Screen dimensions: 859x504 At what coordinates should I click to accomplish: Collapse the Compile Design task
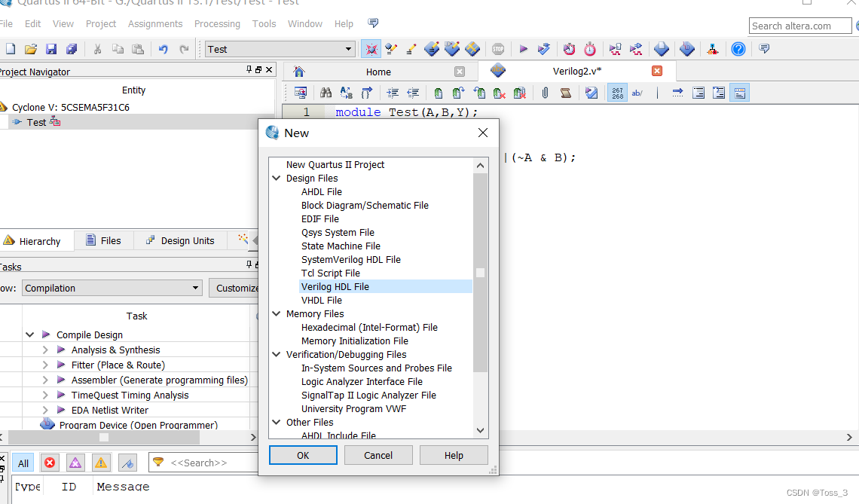click(29, 334)
